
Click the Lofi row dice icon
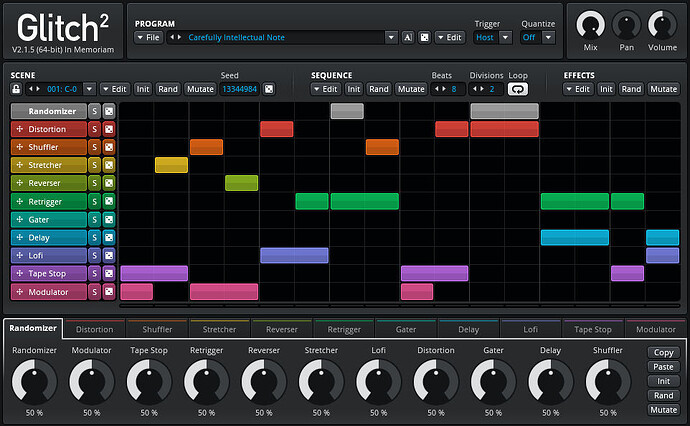pos(109,256)
